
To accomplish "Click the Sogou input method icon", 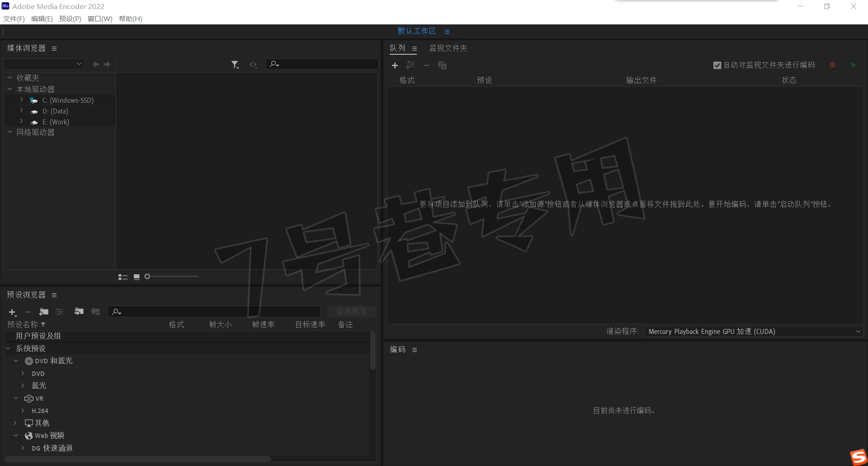I will click(x=858, y=456).
